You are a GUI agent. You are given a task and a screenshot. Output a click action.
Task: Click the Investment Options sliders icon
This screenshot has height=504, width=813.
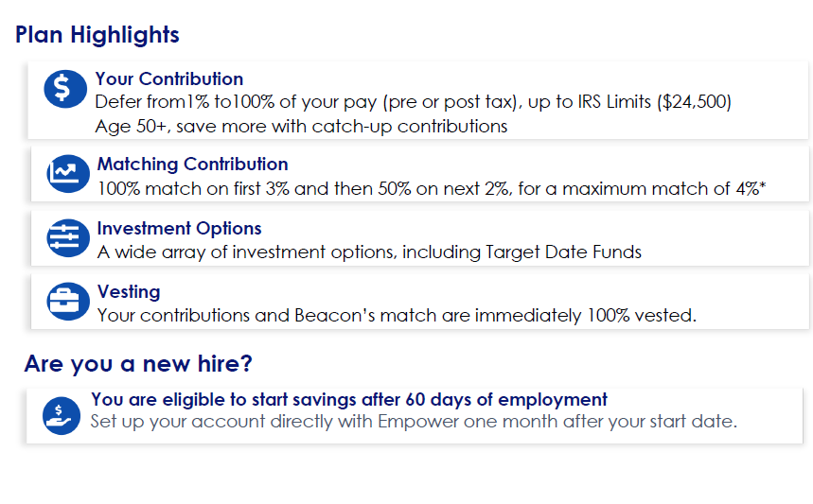[68, 238]
